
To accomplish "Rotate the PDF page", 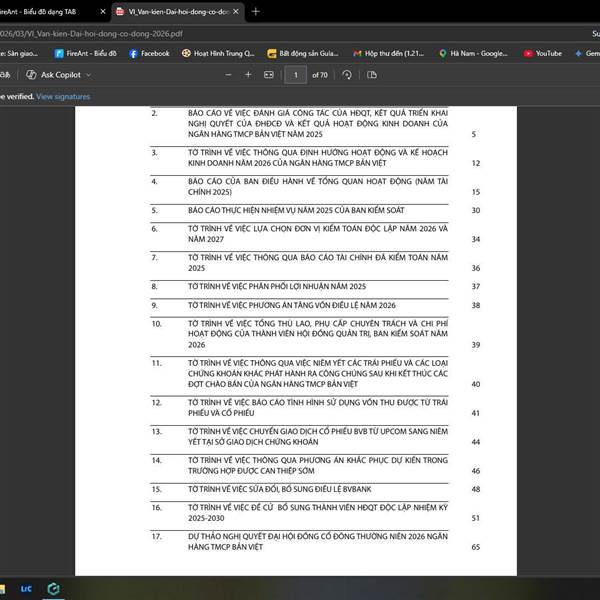I will click(x=347, y=75).
